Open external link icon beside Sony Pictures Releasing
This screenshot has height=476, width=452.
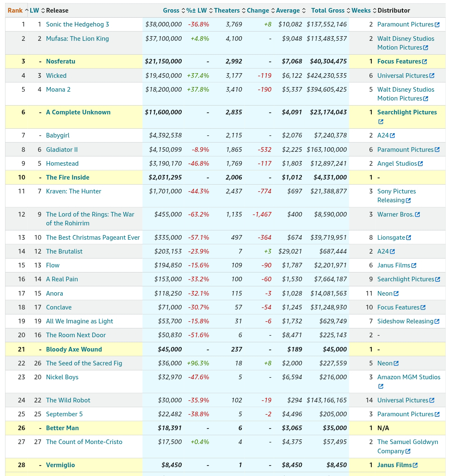point(408,200)
